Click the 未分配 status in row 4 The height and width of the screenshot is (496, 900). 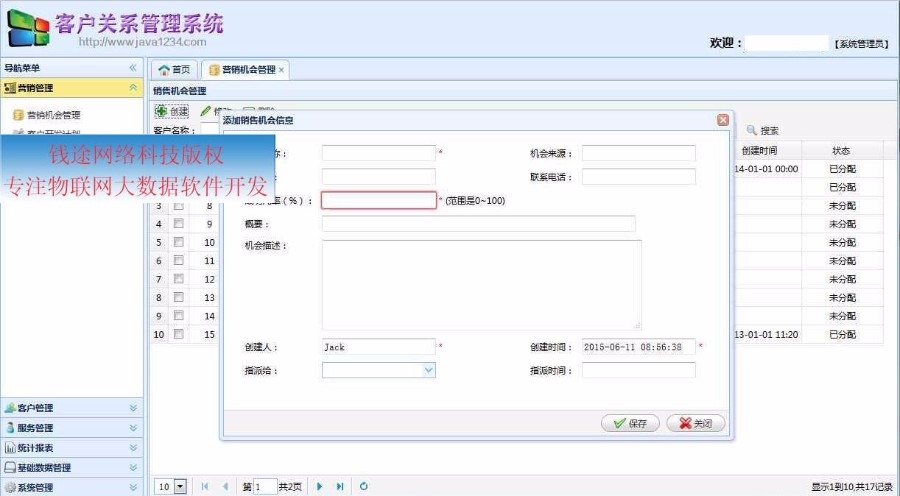point(842,224)
